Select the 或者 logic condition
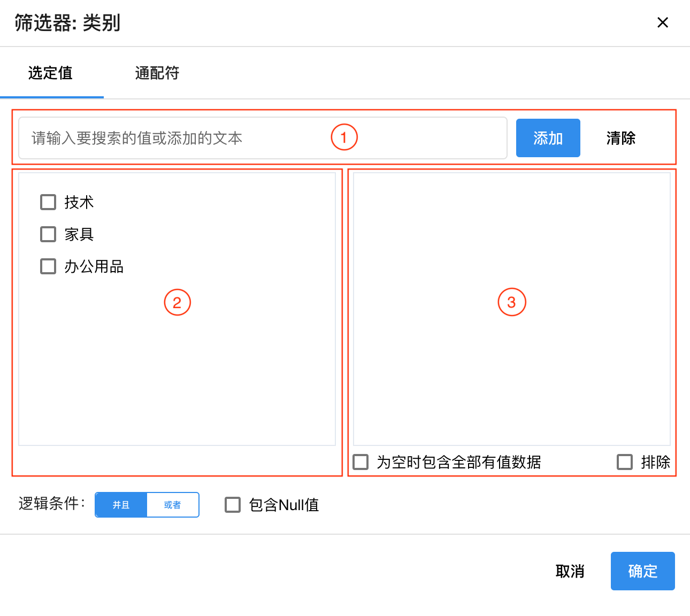The image size is (690, 616). pos(173,505)
